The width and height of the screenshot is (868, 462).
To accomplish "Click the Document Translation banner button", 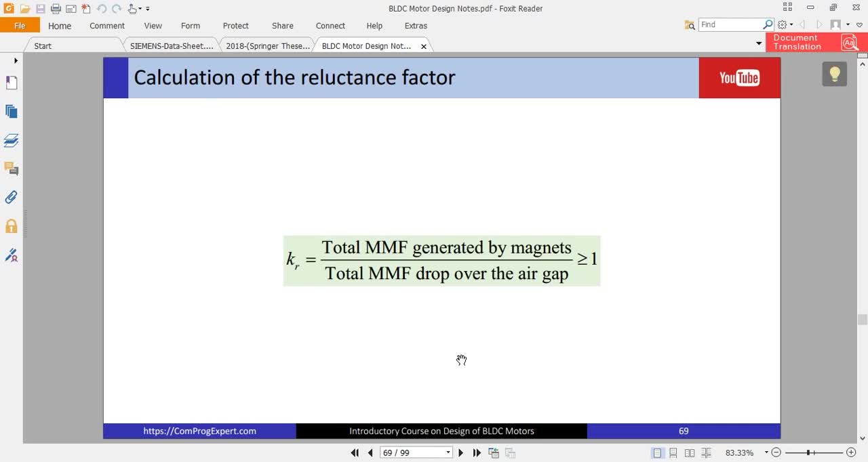I will [816, 42].
